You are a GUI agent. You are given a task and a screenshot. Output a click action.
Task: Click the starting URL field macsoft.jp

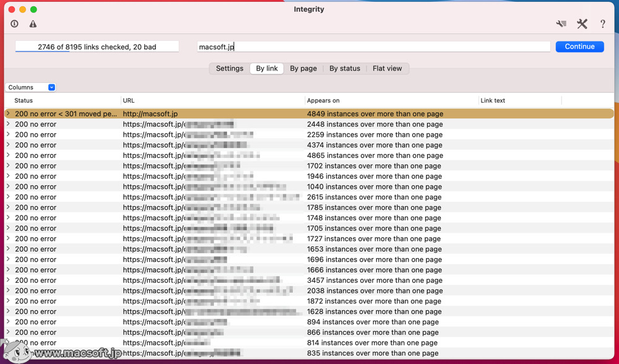(373, 46)
